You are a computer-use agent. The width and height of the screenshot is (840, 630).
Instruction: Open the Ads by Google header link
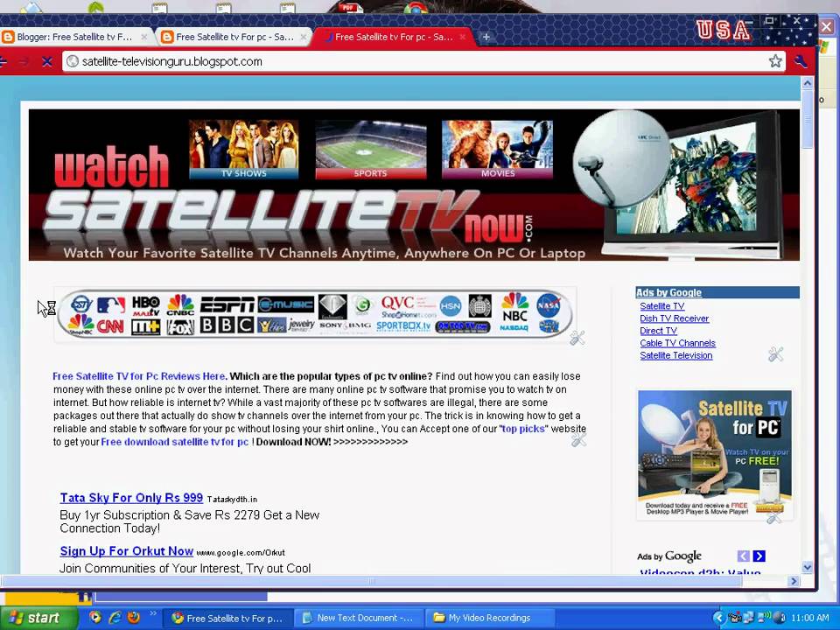(x=668, y=292)
